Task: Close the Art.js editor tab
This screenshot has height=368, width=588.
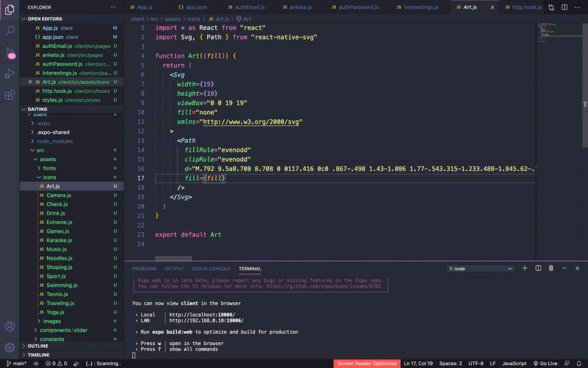Action: [x=493, y=7]
